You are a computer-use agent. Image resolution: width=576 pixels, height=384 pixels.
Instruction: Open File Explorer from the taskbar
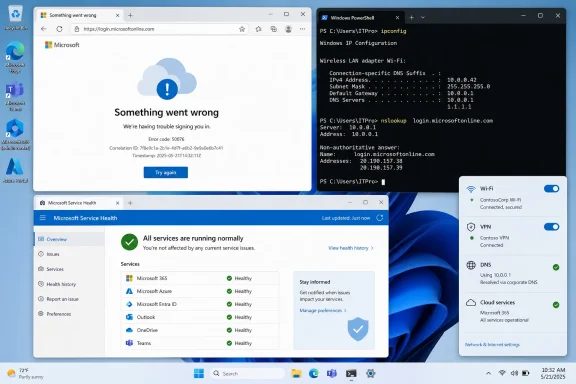296,373
